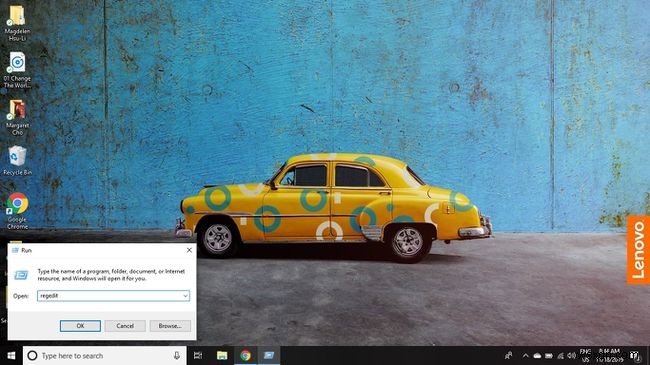Click the battery status tray icon

549,356
